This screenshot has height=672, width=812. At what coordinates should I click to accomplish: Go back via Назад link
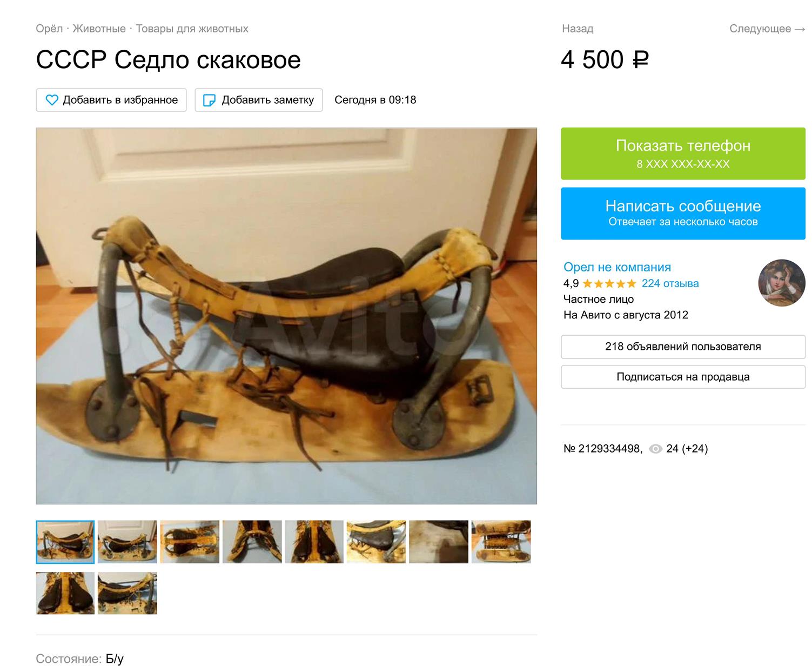pos(578,29)
